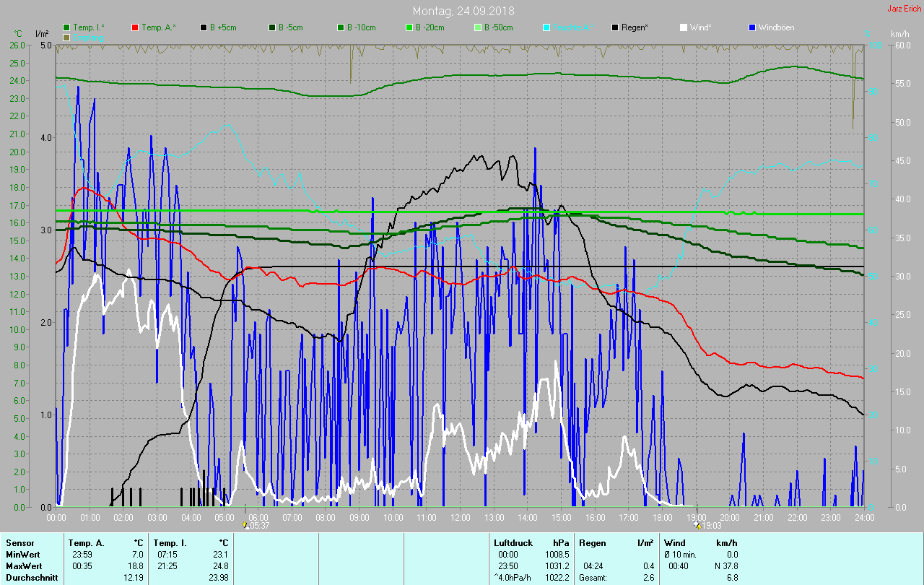The image size is (924, 585).
Task: Click the Luftdruck header in the table
Action: pyautogui.click(x=513, y=542)
